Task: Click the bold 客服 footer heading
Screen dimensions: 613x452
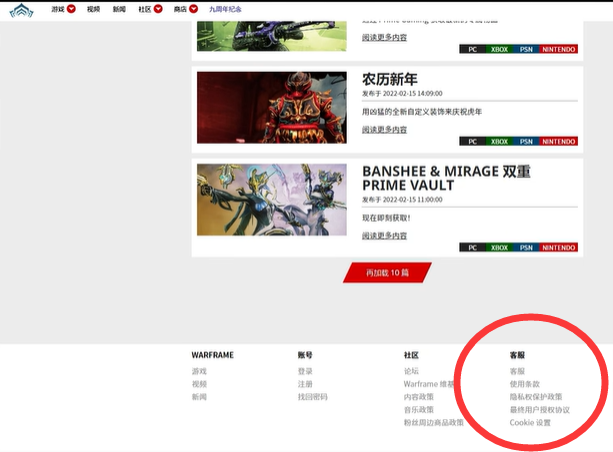Action: tap(517, 355)
